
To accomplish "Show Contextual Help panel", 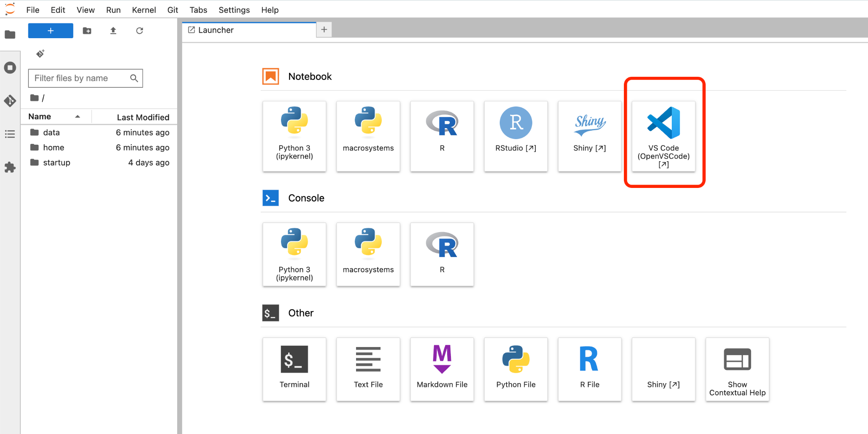I will click(x=737, y=370).
